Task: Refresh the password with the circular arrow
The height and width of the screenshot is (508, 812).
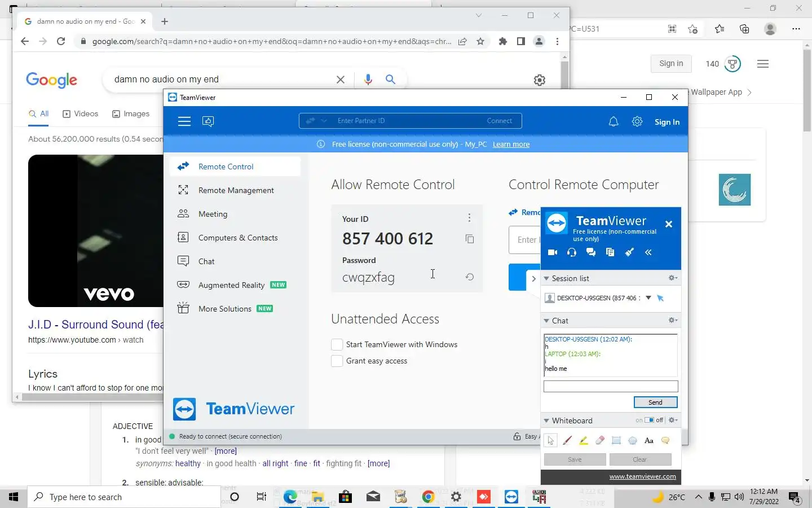Action: point(469,277)
